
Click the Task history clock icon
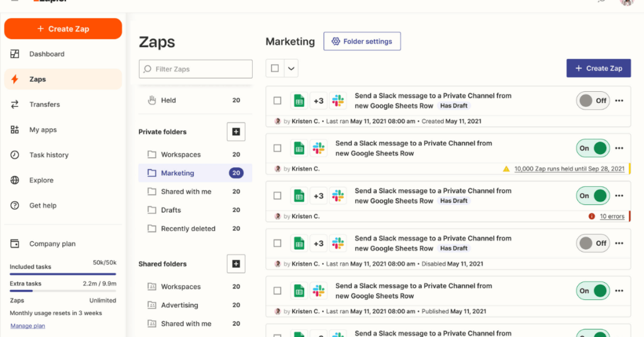15,155
